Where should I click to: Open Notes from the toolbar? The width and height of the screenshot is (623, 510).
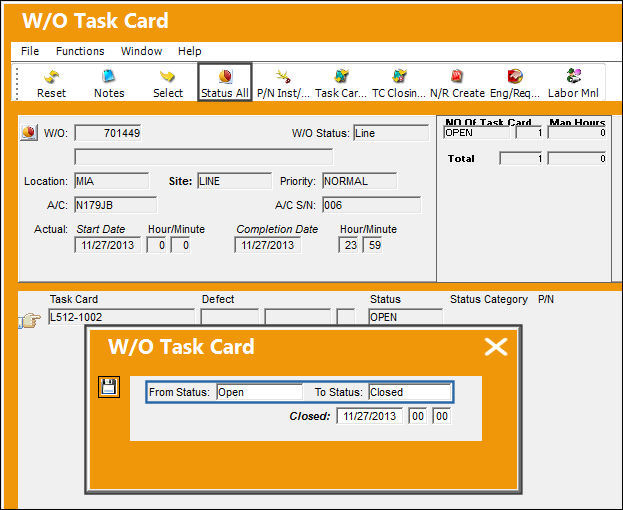click(109, 83)
